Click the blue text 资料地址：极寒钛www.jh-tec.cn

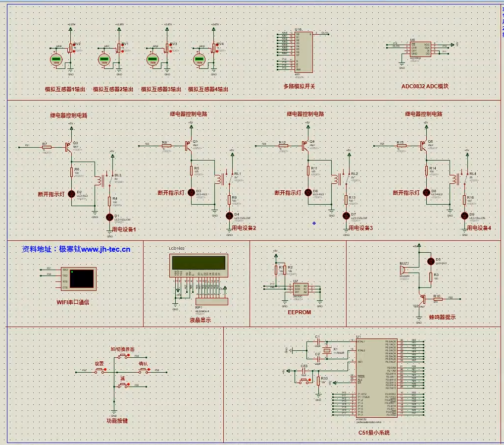(76, 249)
